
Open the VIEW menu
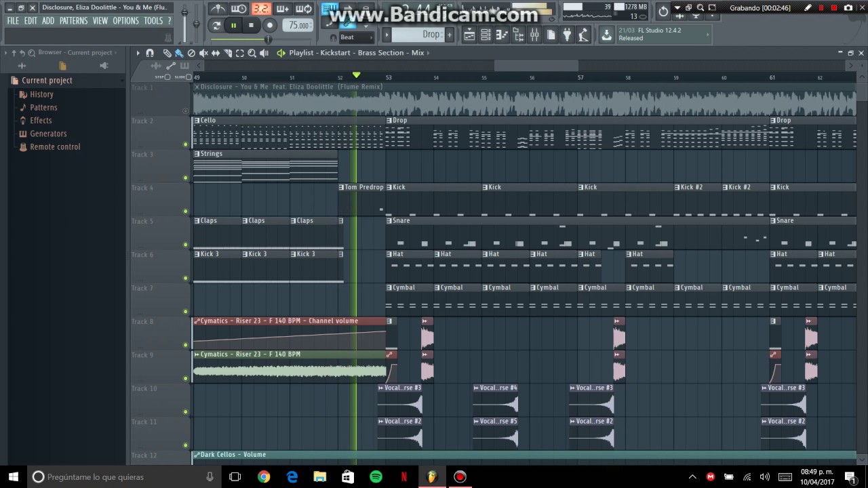(x=100, y=21)
